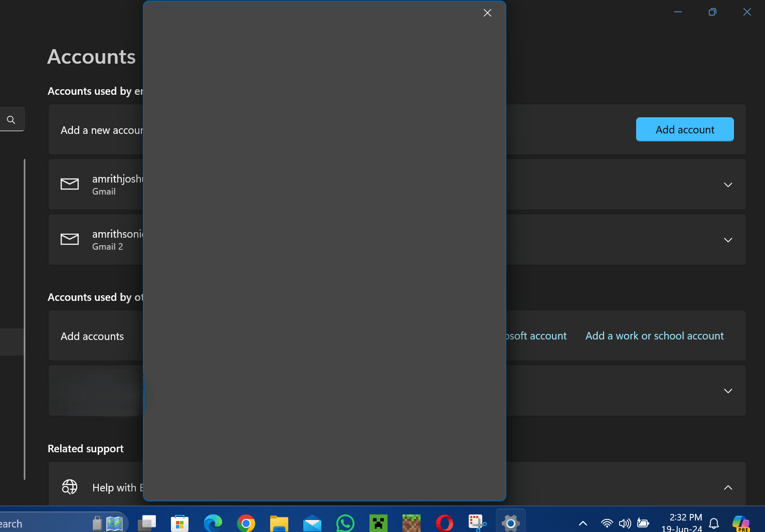Launch Opera browser from the taskbar
Image resolution: width=765 pixels, height=532 pixels.
tap(444, 523)
